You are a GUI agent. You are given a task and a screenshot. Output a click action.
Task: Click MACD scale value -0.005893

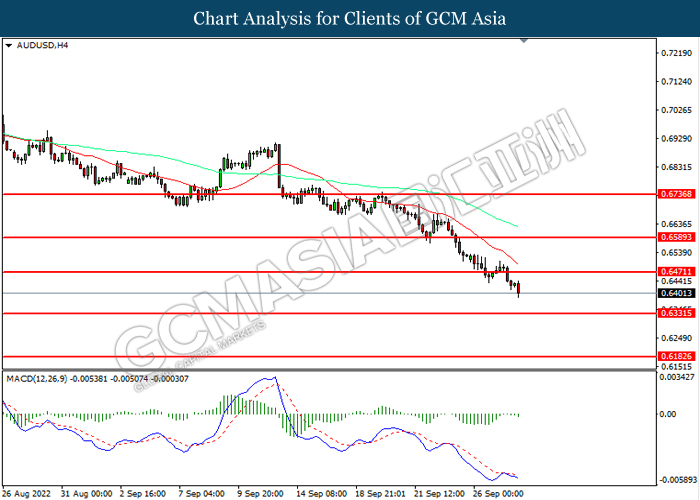click(x=678, y=480)
